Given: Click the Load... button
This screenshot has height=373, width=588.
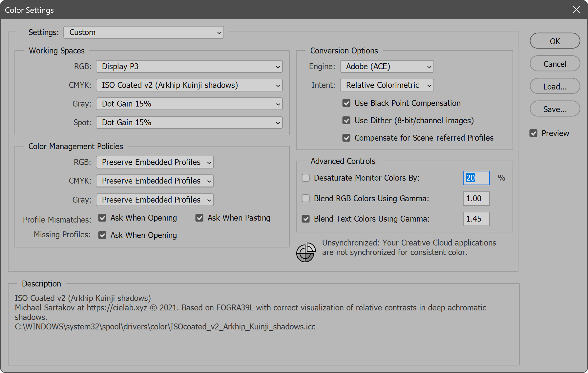Looking at the screenshot, I should pos(555,87).
